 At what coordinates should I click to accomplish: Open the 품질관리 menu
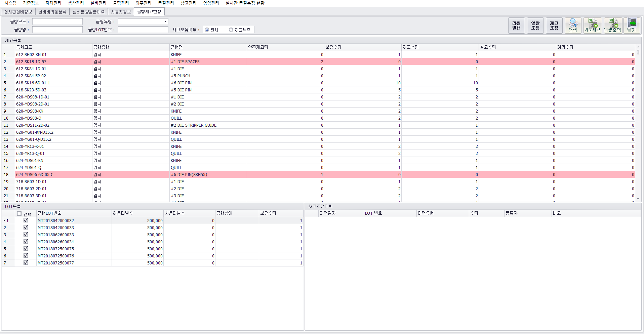[x=166, y=3]
